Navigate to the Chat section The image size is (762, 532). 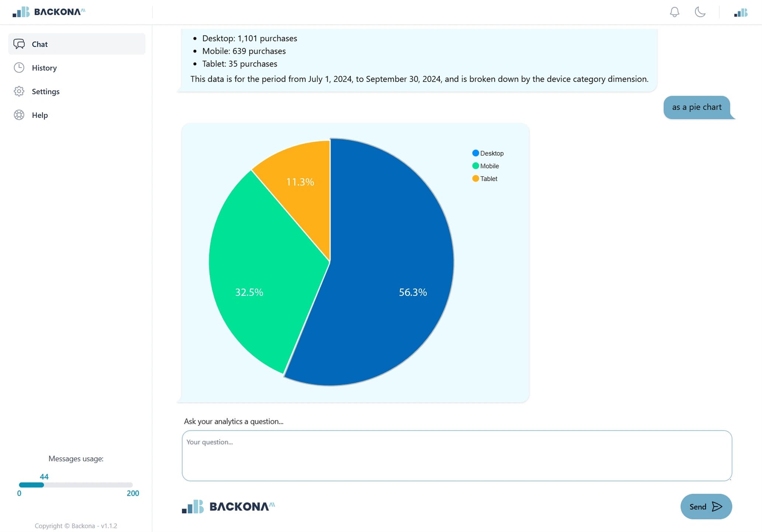pyautogui.click(x=39, y=44)
